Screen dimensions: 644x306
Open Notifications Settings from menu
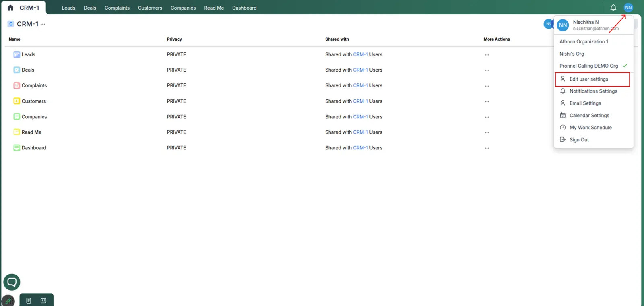(593, 91)
